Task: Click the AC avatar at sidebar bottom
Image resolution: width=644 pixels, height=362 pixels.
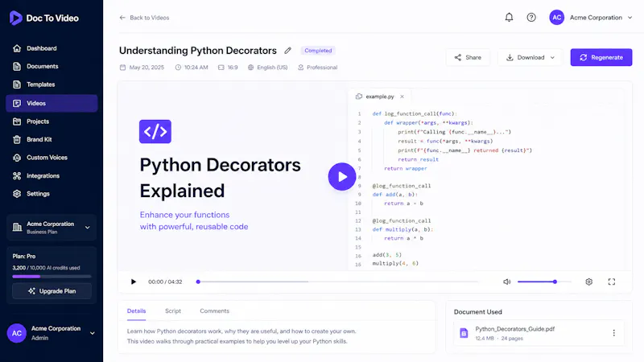Action: click(17, 333)
